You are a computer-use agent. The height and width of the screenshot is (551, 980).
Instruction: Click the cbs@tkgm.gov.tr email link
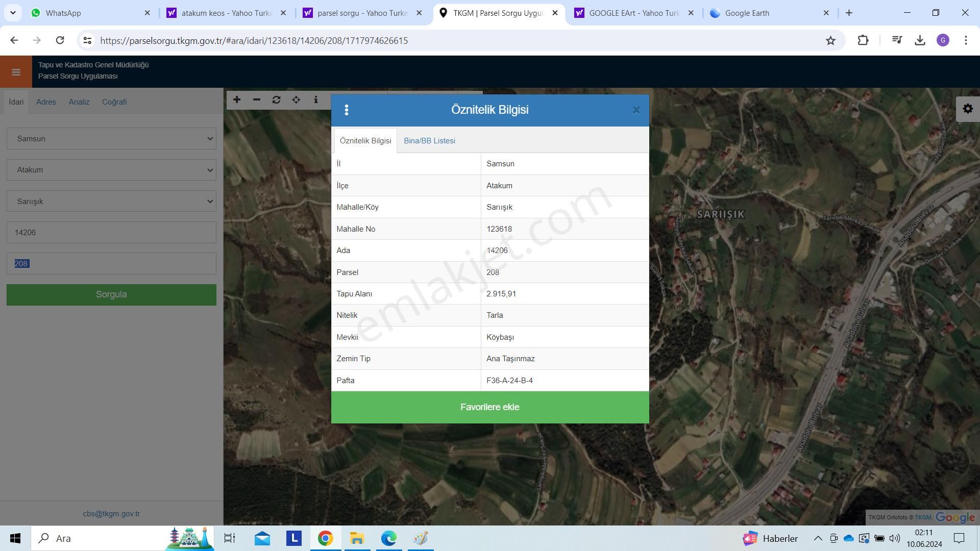(111, 514)
